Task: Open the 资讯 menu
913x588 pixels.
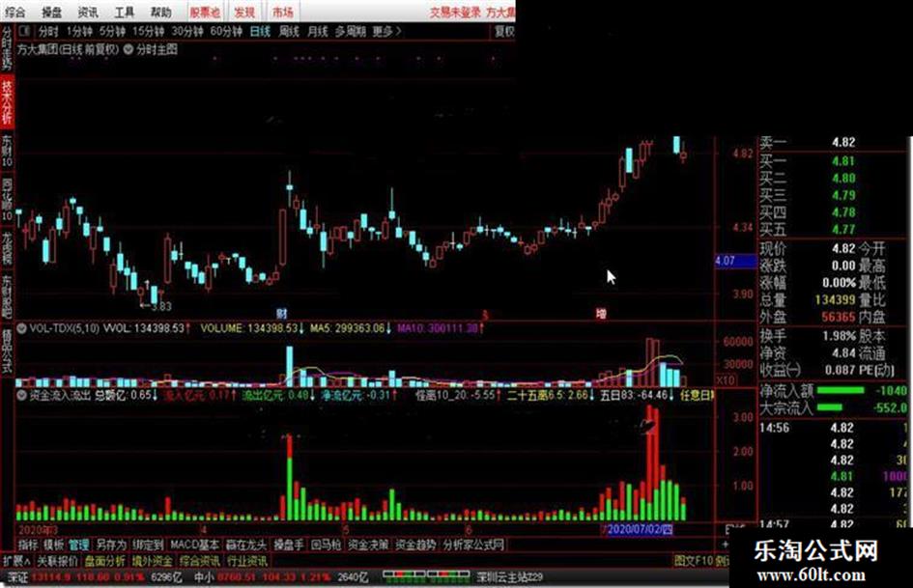Action: 88,12
